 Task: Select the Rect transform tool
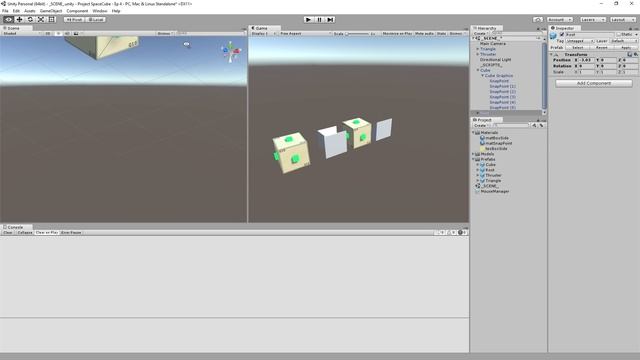(x=52, y=20)
